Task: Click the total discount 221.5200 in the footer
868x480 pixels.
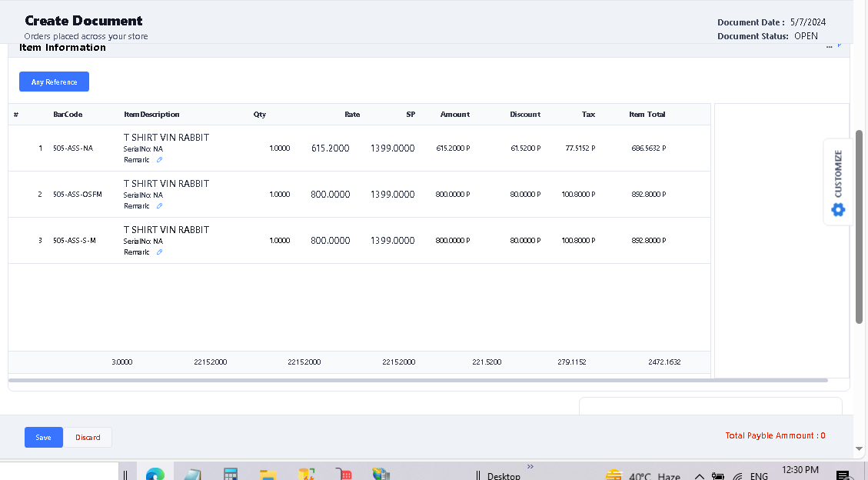Action: point(487,362)
